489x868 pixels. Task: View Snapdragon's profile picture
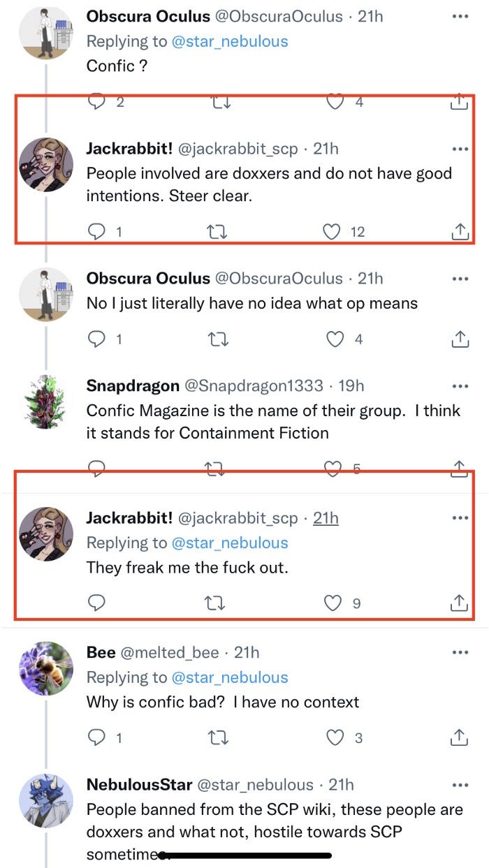tap(45, 402)
